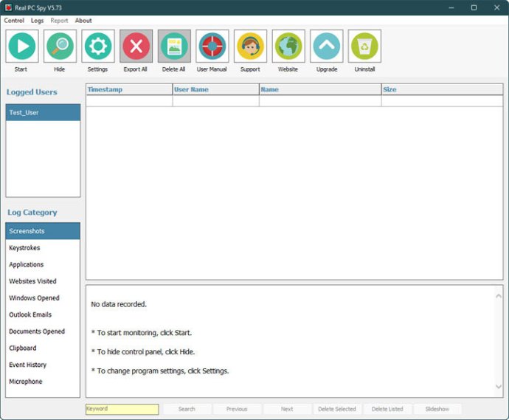Click the Hide magnifier icon
This screenshot has width=509, height=420.
click(x=60, y=46)
